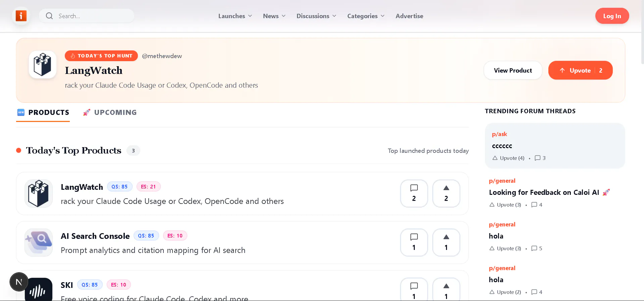Focus the Search input field
The height and width of the screenshot is (301, 644).
coord(87,16)
